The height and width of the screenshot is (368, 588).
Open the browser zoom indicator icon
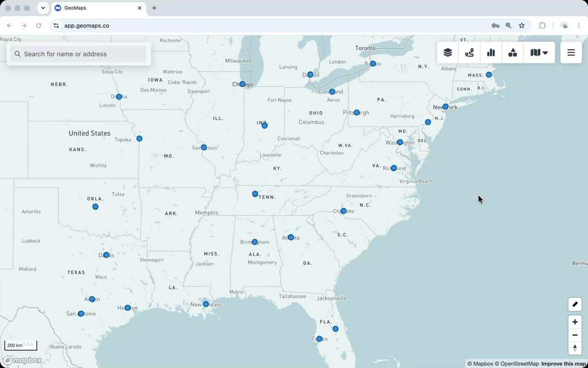(509, 26)
